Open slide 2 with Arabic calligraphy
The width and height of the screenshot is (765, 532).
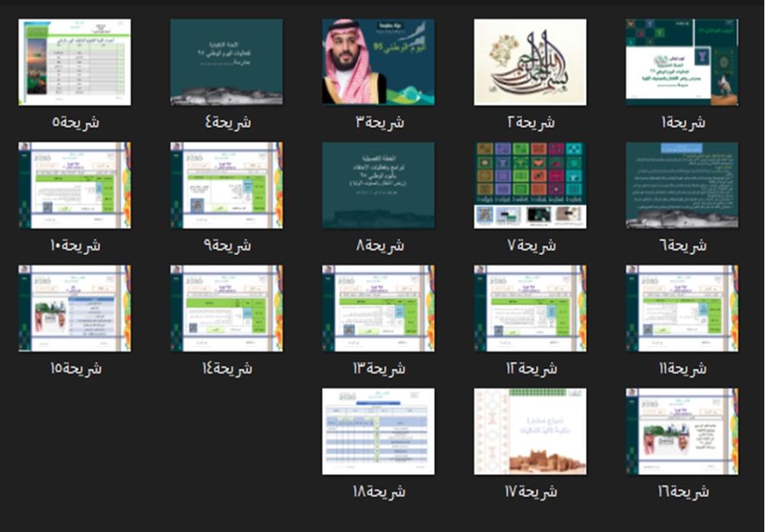[530, 62]
